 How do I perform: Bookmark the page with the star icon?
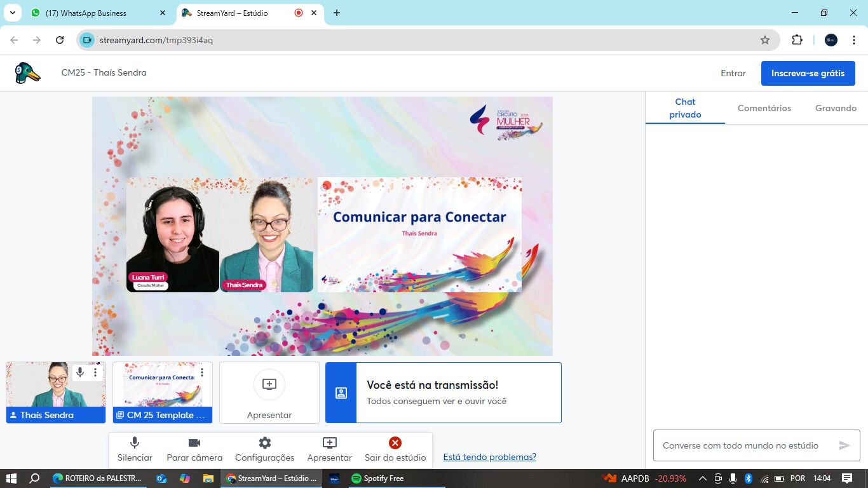tap(765, 40)
